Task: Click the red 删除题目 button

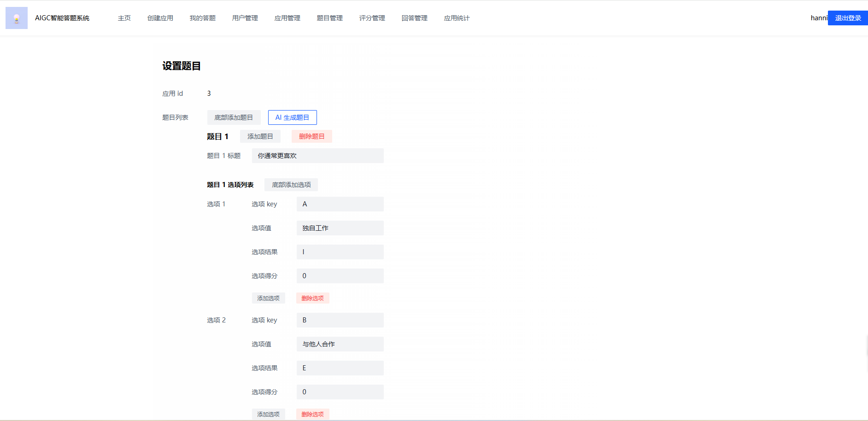Action: click(312, 136)
